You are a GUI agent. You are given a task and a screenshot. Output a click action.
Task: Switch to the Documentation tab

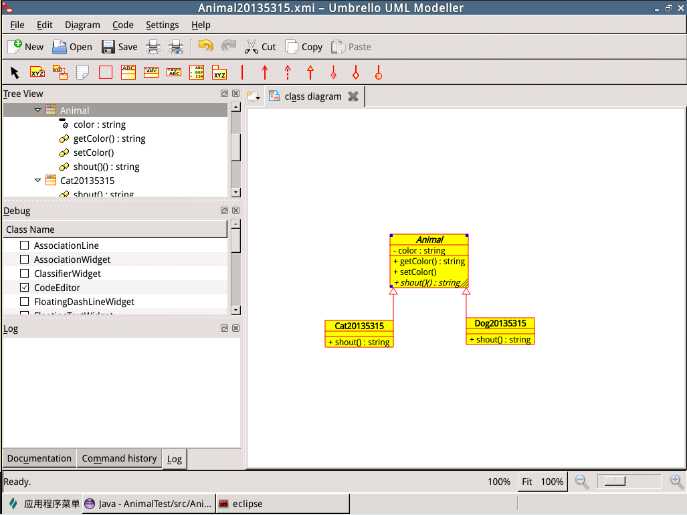39,458
